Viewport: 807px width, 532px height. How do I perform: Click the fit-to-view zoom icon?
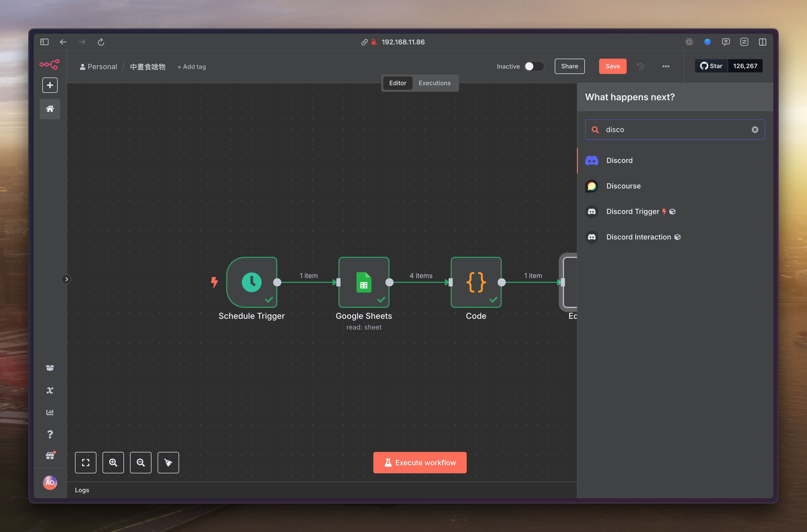tap(85, 462)
